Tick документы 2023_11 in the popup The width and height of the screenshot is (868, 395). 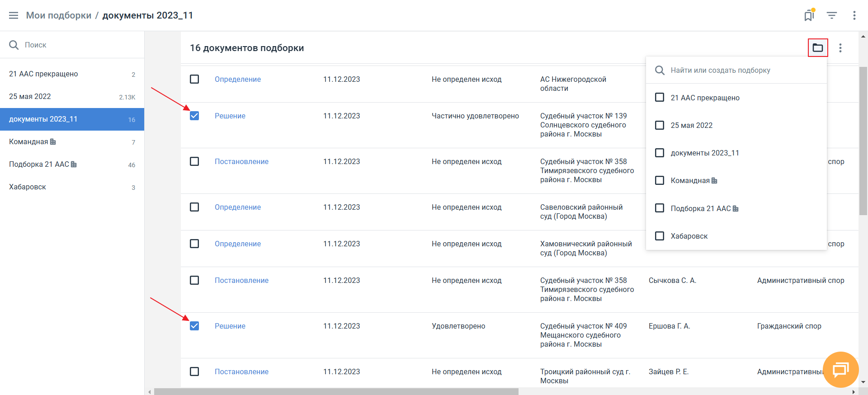[660, 153]
